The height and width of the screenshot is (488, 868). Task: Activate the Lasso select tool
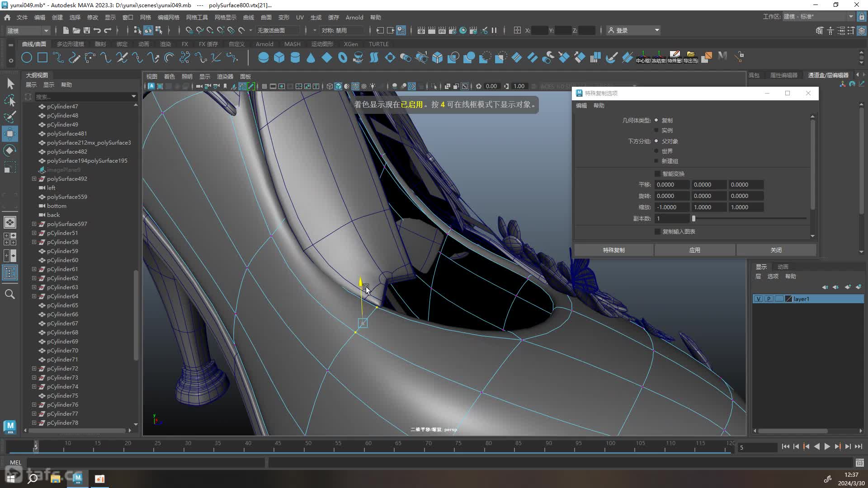(10, 100)
